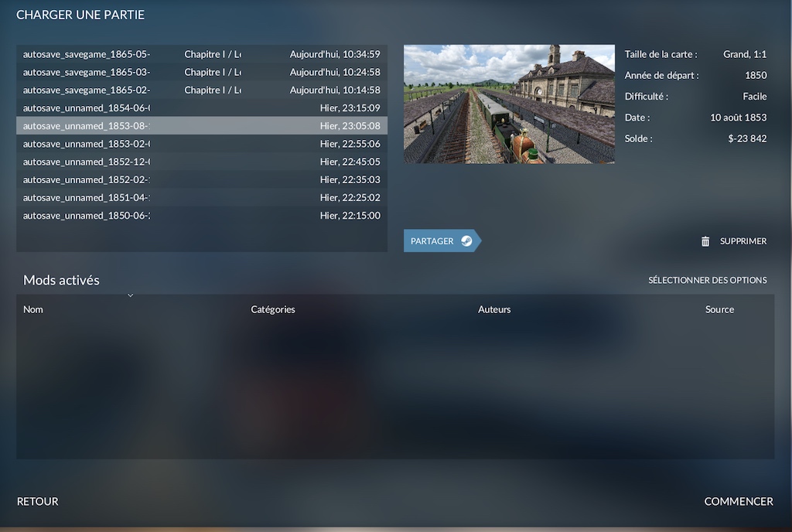This screenshot has width=792, height=532.
Task: Click the train station savegame preview thumbnail
Action: coord(509,104)
